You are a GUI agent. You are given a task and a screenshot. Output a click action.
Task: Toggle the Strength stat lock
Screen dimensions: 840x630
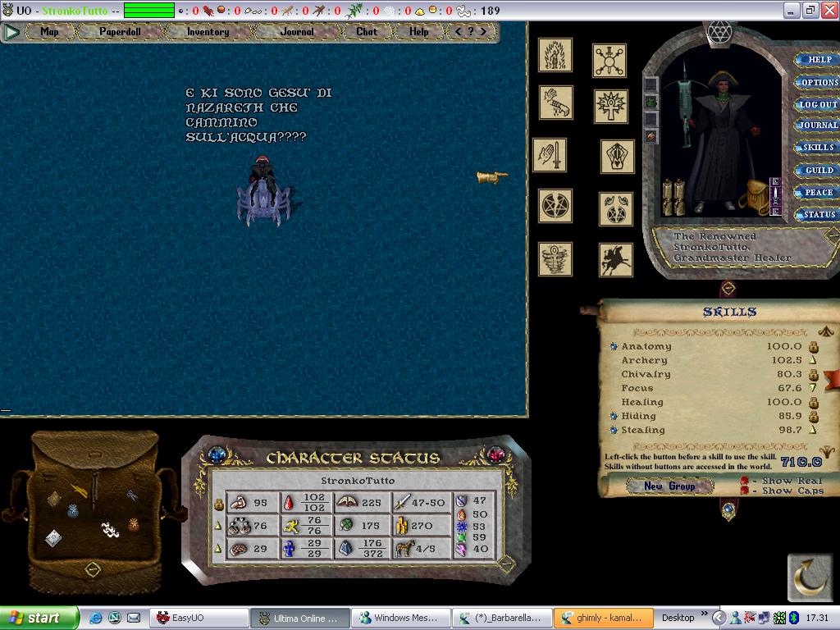coord(218,503)
